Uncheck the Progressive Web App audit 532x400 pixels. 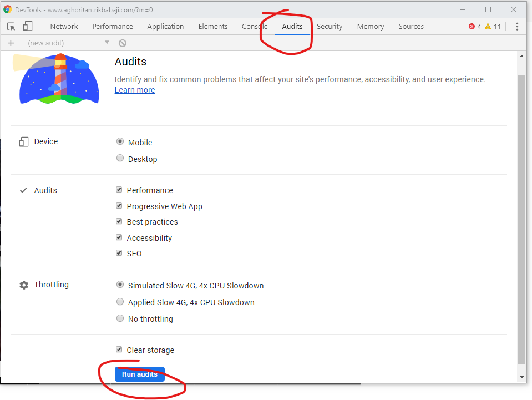(119, 205)
